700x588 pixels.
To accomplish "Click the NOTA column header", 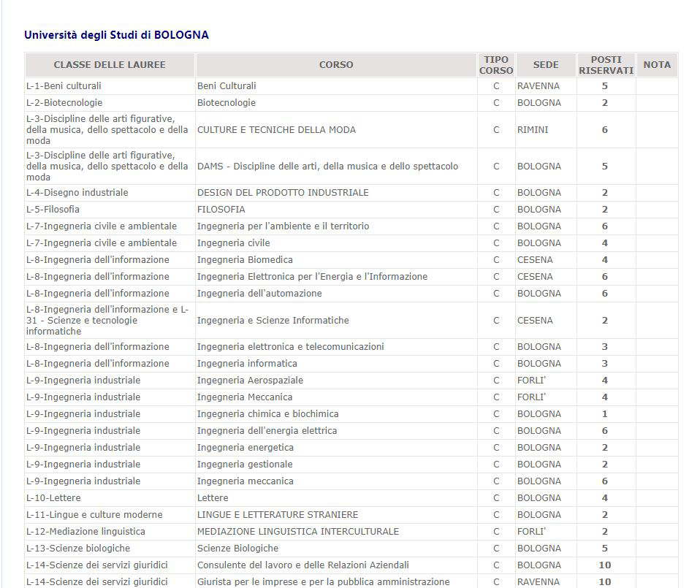I will point(656,65).
